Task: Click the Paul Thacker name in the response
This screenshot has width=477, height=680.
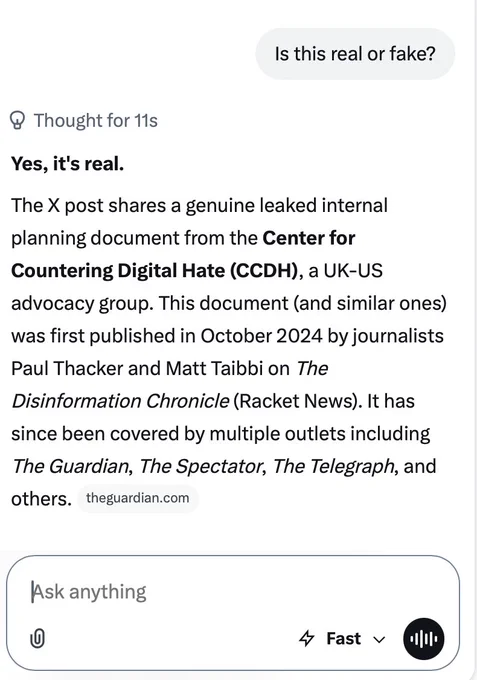Action: [x=67, y=368]
